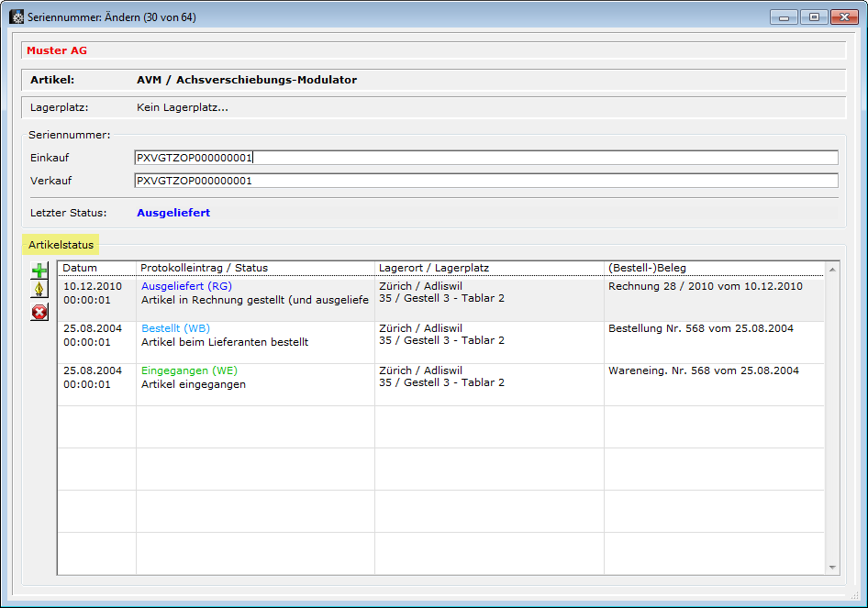Click the table scrollbar up arrow

[832, 270]
